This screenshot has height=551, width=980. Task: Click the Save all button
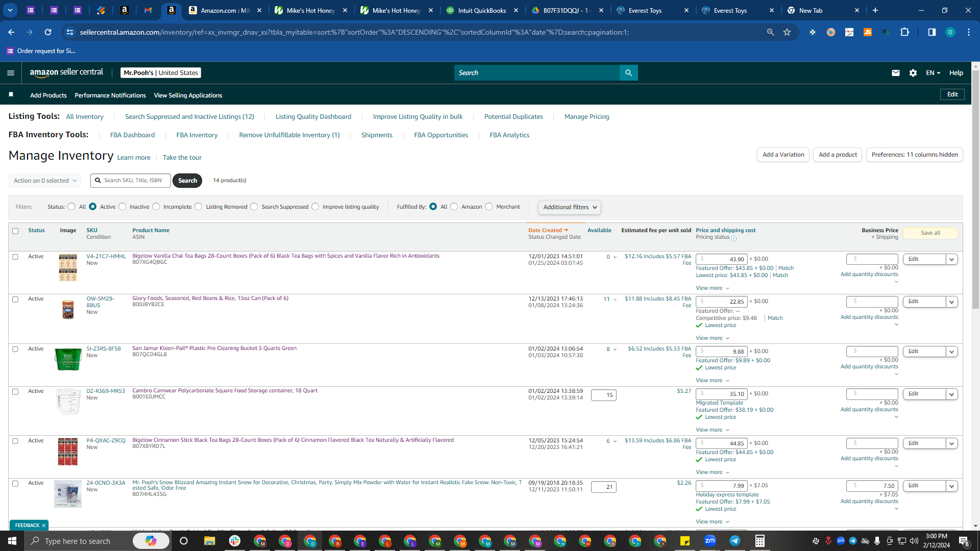930,233
